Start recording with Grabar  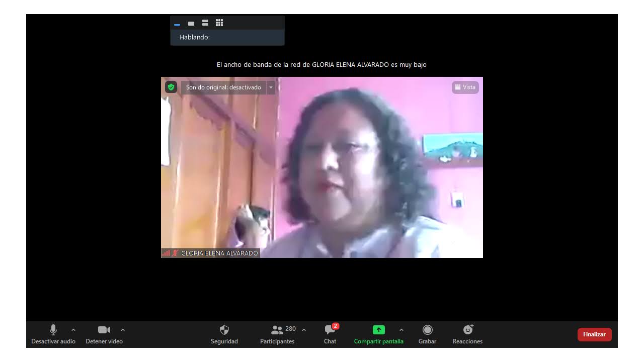[x=428, y=335]
